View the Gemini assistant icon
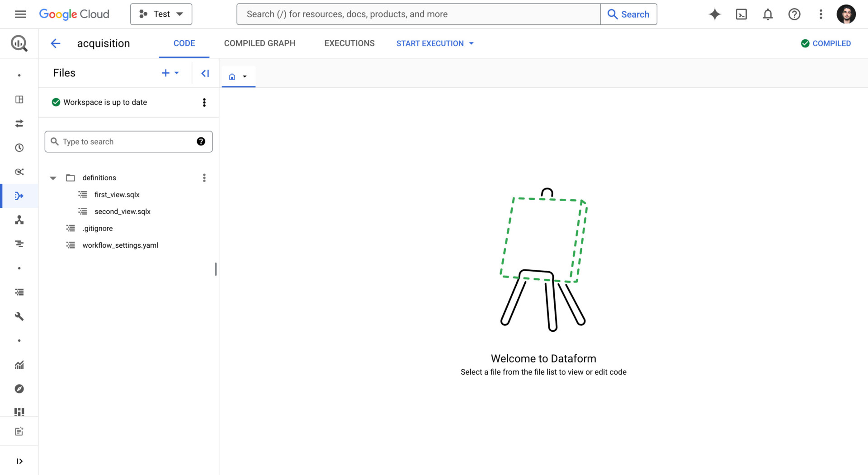Screen dimensions: 868x475 pyautogui.click(x=715, y=14)
